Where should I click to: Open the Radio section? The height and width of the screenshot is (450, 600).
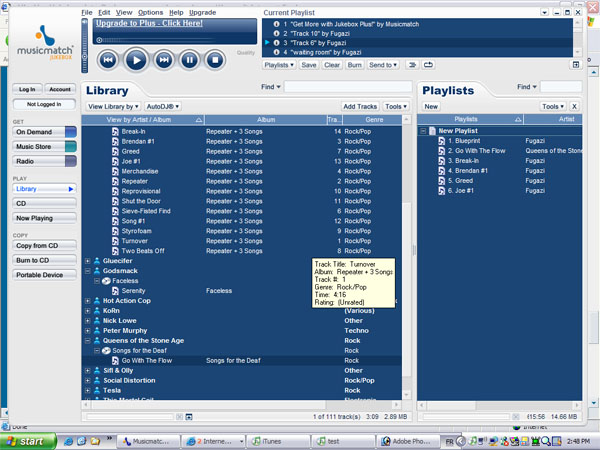(x=44, y=161)
